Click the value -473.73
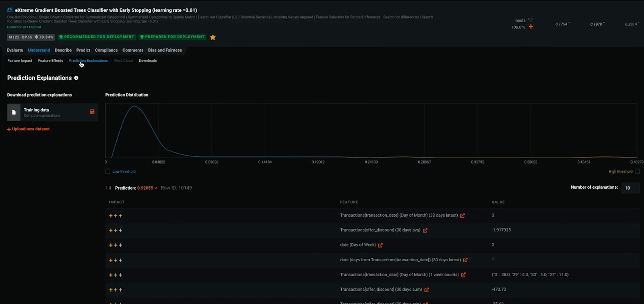Screen dimensions: 644x304 click(499, 290)
